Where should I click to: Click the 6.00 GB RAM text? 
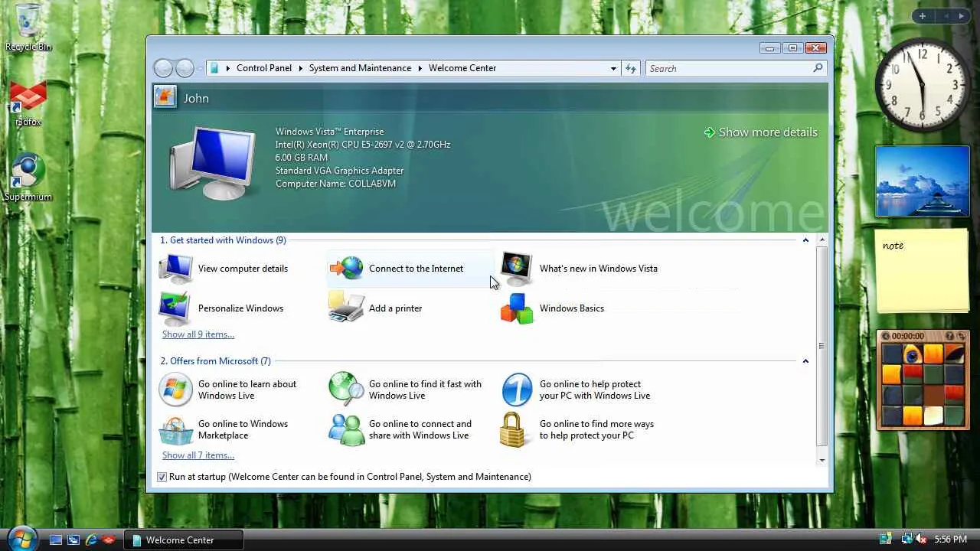point(302,158)
